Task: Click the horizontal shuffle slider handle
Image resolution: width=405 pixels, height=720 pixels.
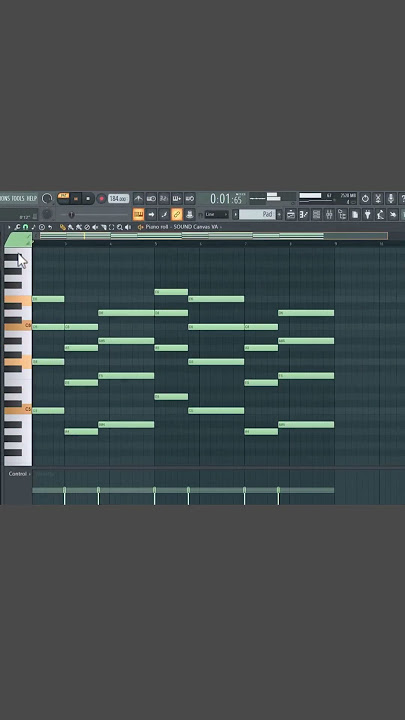Action: tap(71, 214)
